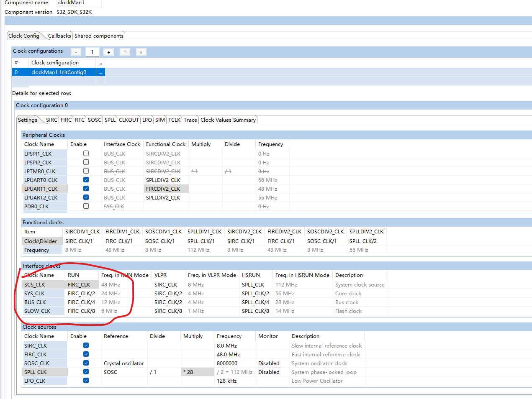Disable the LPUART0_CLK peripheral clock
Viewport: 532px width, 399px height.
(86, 180)
